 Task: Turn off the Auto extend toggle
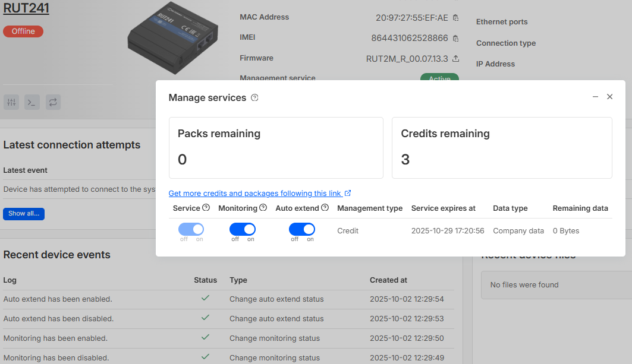[302, 229]
